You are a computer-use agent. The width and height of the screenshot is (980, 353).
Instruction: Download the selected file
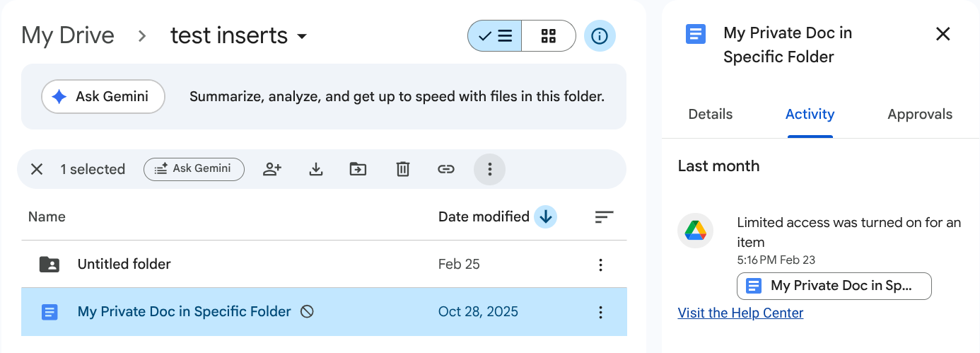[316, 169]
